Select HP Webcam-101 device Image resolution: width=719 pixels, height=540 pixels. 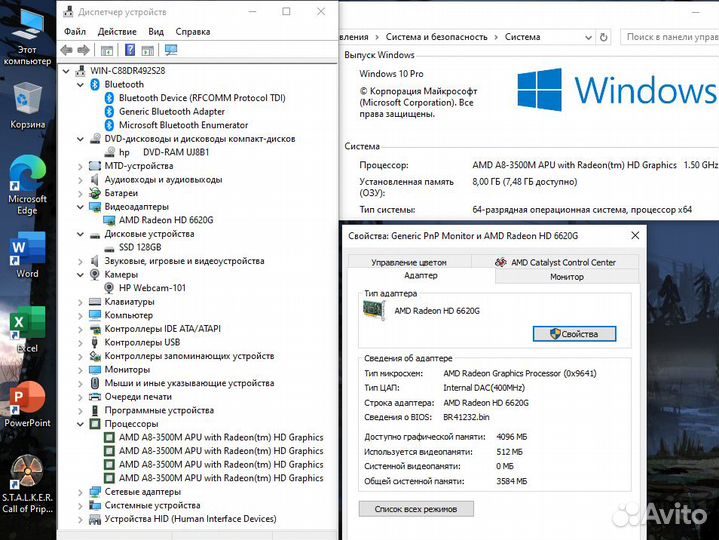pos(152,288)
